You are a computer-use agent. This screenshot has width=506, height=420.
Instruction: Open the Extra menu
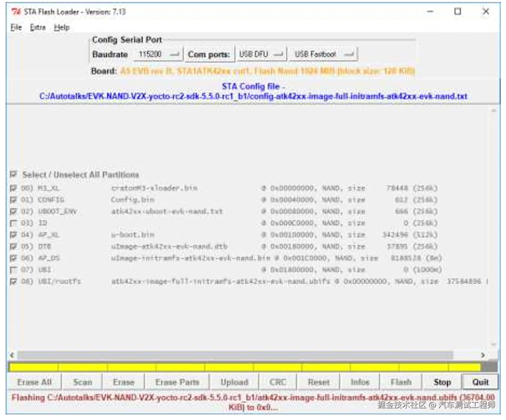(x=38, y=27)
